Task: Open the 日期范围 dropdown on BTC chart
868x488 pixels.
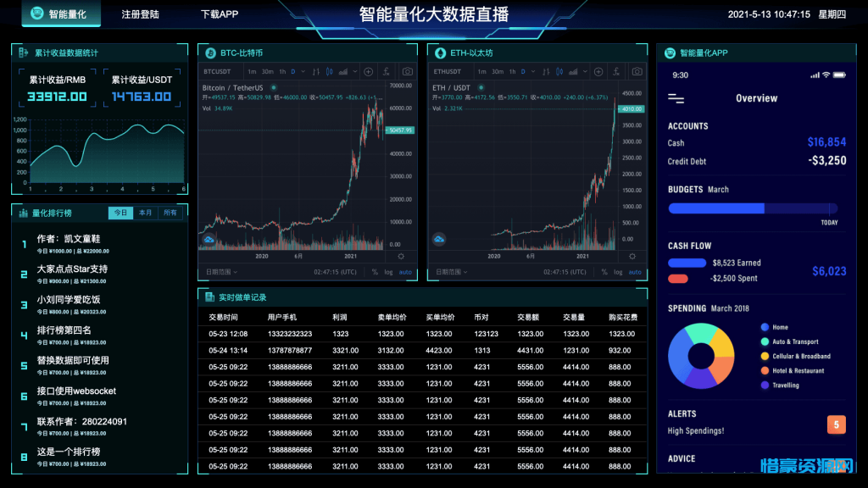Action: (x=220, y=273)
